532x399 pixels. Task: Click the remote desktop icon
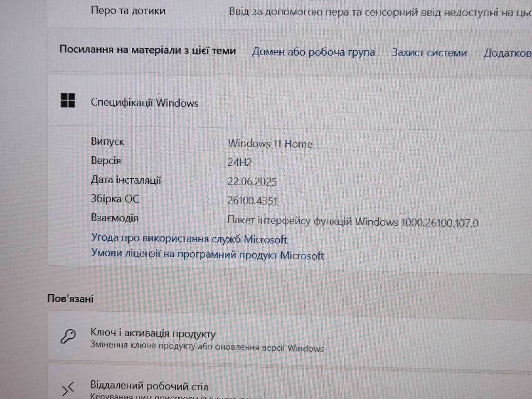(x=68, y=389)
